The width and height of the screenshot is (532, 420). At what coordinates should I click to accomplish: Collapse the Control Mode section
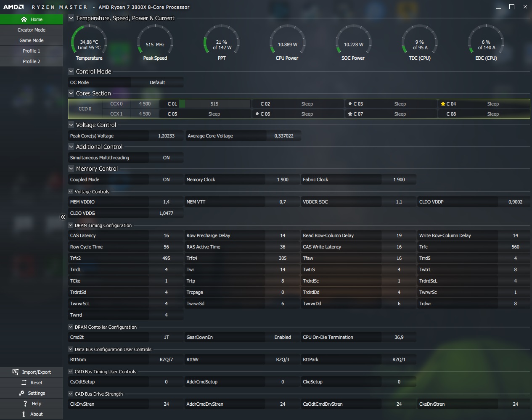(x=71, y=71)
